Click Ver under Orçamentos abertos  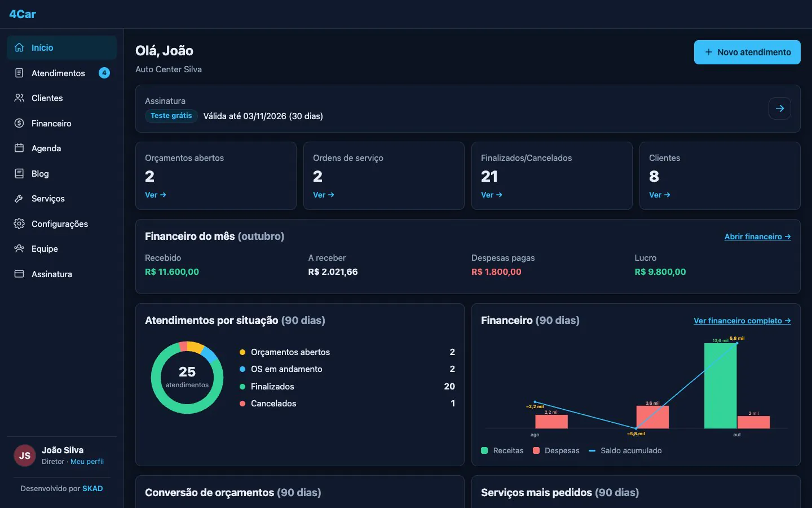(x=156, y=195)
